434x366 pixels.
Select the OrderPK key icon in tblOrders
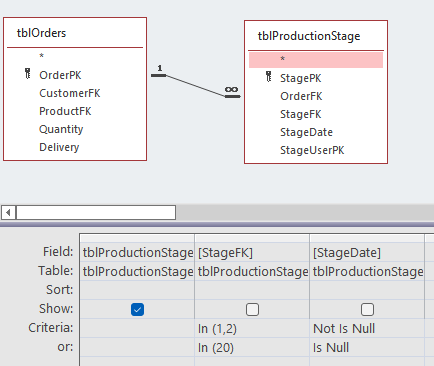tap(28, 74)
